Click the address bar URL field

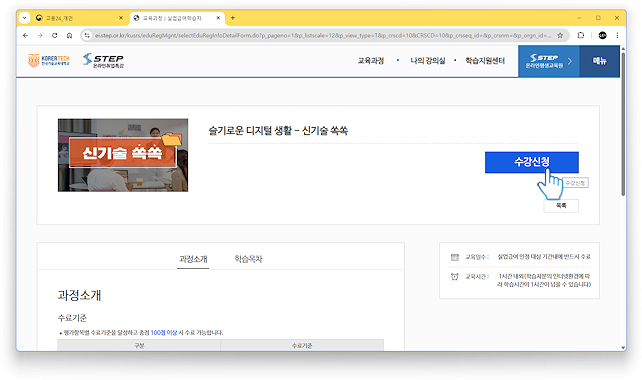pos(323,36)
